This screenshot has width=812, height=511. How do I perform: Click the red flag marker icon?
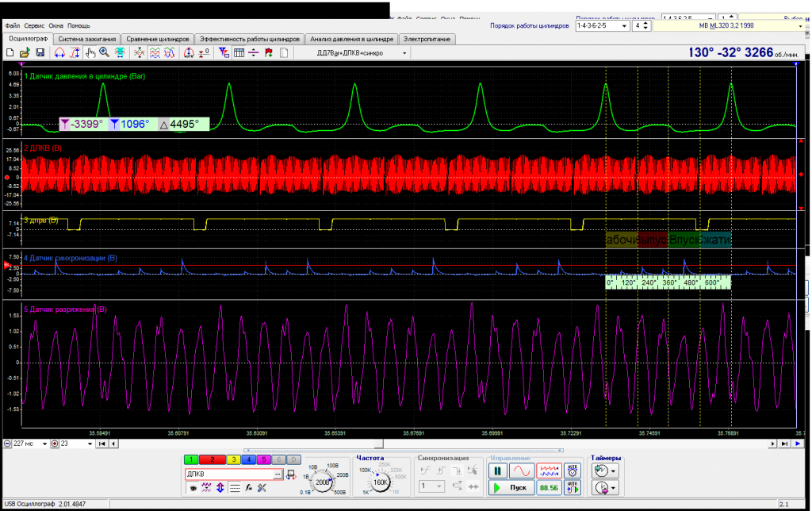(x=269, y=53)
